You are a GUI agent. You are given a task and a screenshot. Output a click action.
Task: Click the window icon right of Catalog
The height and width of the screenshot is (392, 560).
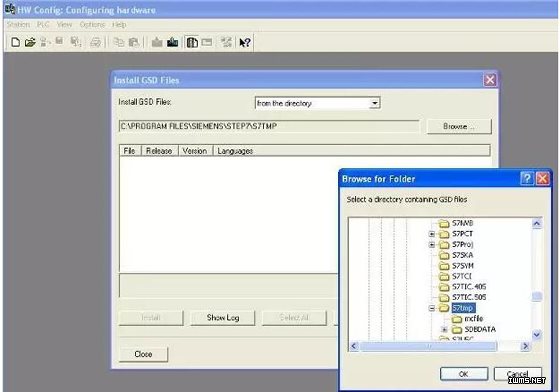pos(207,42)
